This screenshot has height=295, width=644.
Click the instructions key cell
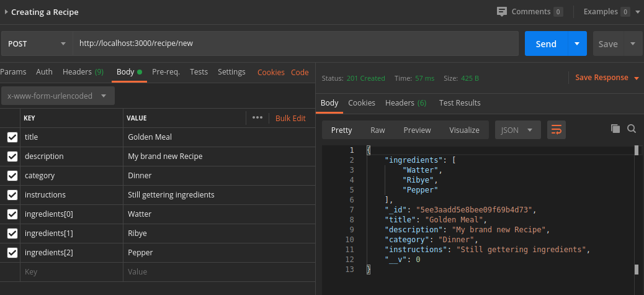pyautogui.click(x=71, y=195)
